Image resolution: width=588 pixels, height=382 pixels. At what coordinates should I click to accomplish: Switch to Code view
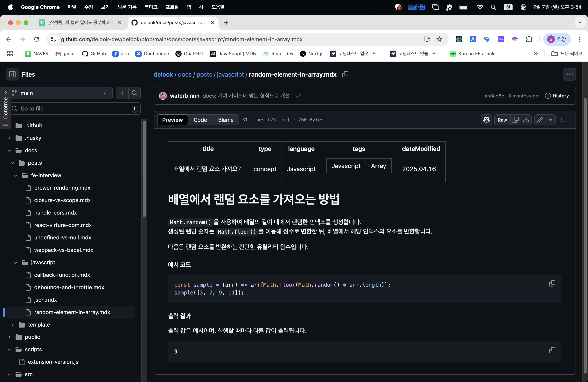200,120
